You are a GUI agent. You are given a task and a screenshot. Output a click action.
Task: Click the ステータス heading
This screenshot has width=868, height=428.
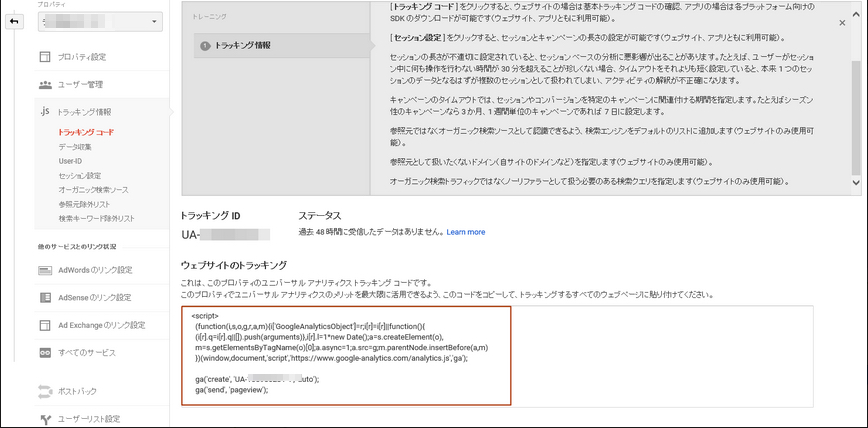320,215
